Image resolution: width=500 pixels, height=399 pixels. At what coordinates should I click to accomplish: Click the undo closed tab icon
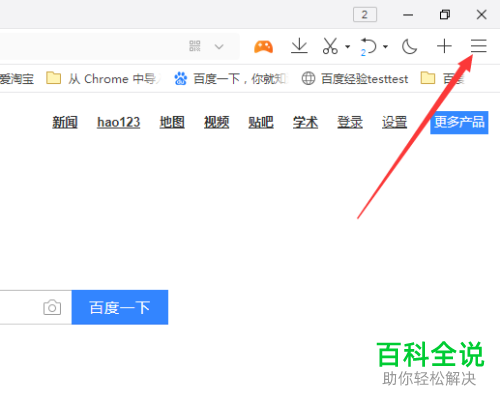pos(368,47)
